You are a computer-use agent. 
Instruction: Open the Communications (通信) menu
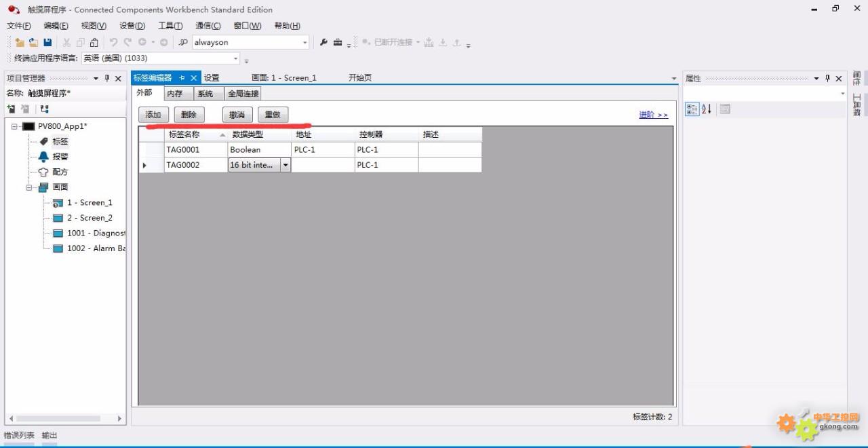point(208,26)
